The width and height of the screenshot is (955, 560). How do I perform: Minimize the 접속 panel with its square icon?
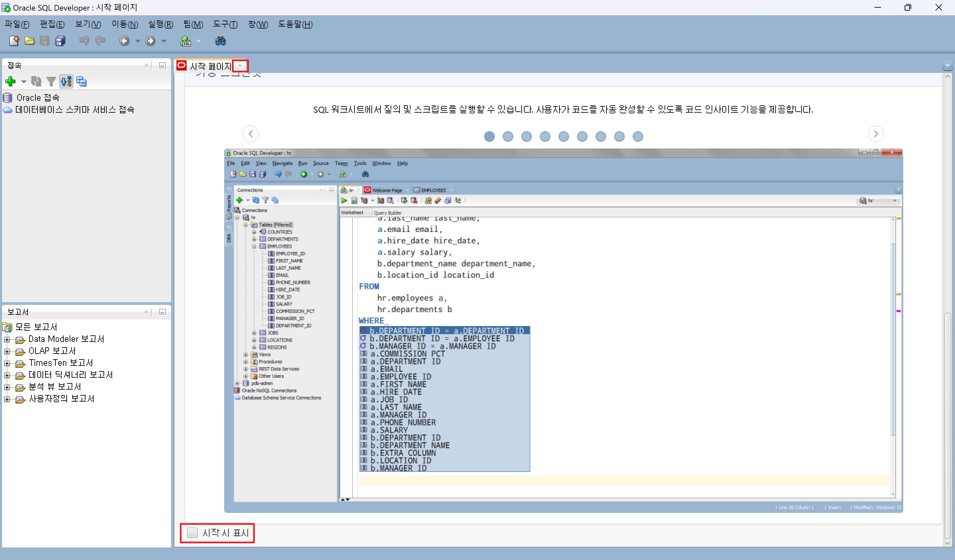point(162,66)
